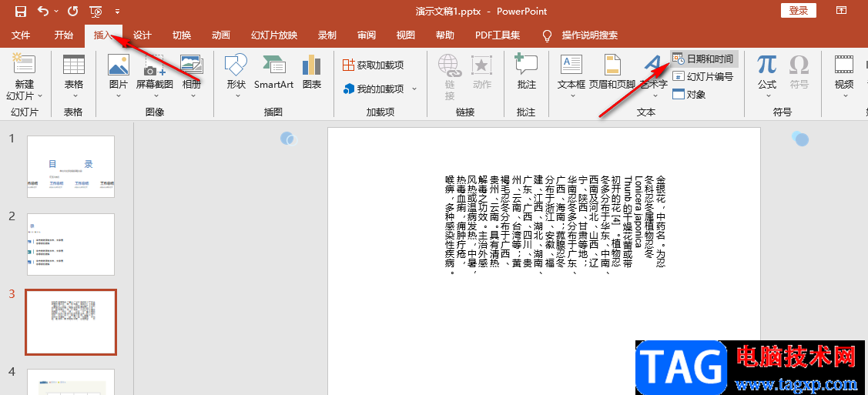Image resolution: width=868 pixels, height=395 pixels.
Task: Select slide 2 thumbnail
Action: point(71,245)
